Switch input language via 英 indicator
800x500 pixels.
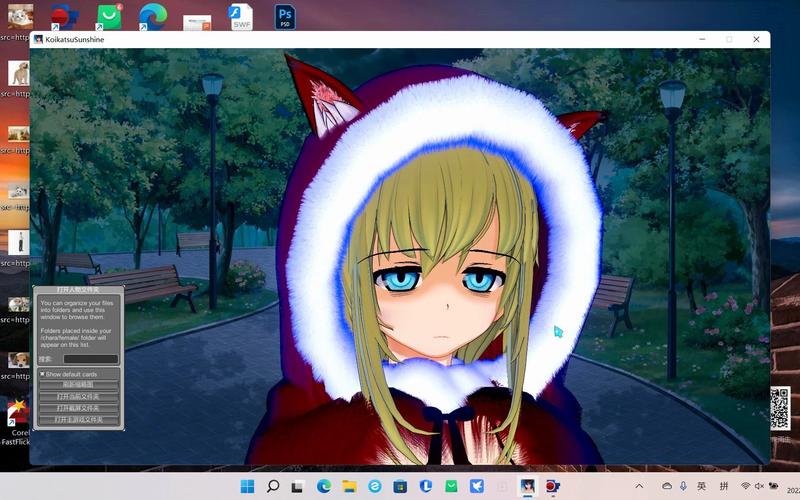click(702, 486)
